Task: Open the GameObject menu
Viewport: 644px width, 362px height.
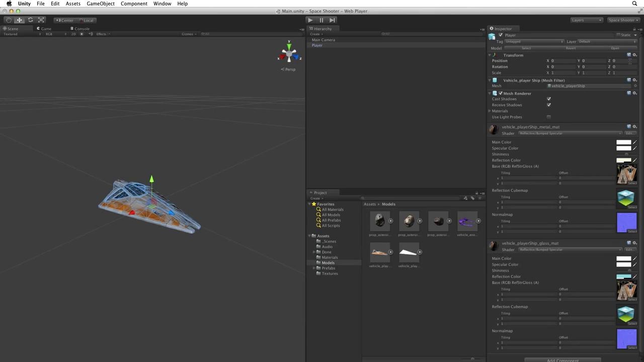Action: tap(100, 4)
